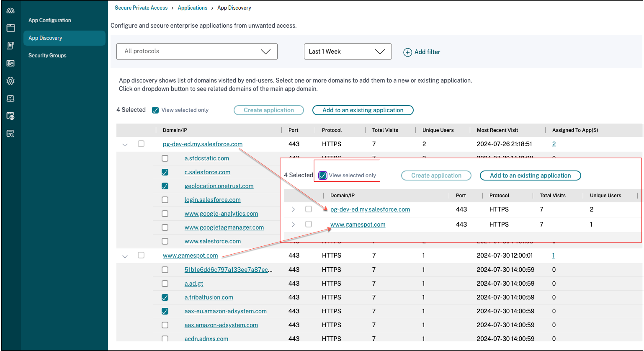Open the log search icon in sidebar
The width and height of the screenshot is (644, 351).
[x=10, y=134]
